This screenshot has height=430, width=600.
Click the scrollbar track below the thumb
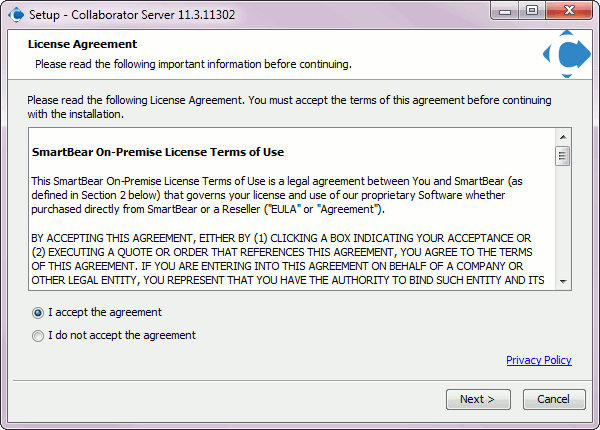[563, 220]
